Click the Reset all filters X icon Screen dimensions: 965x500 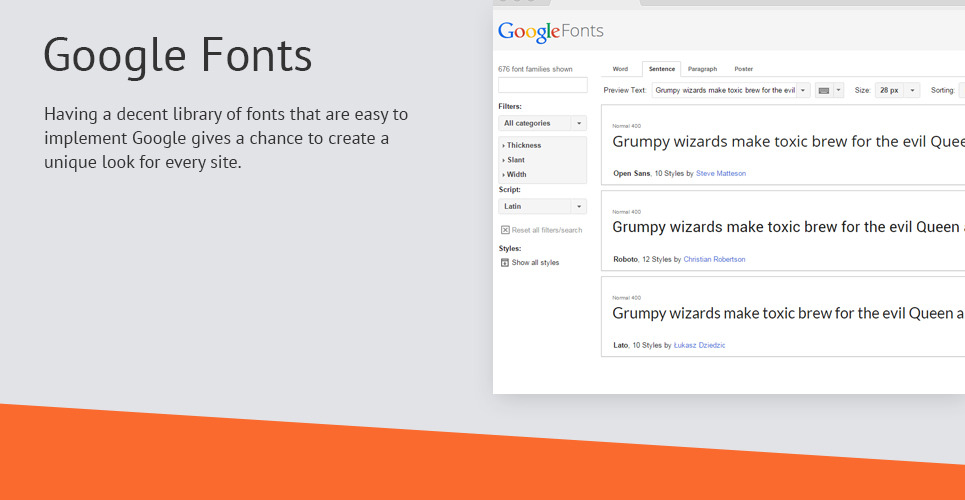click(505, 230)
